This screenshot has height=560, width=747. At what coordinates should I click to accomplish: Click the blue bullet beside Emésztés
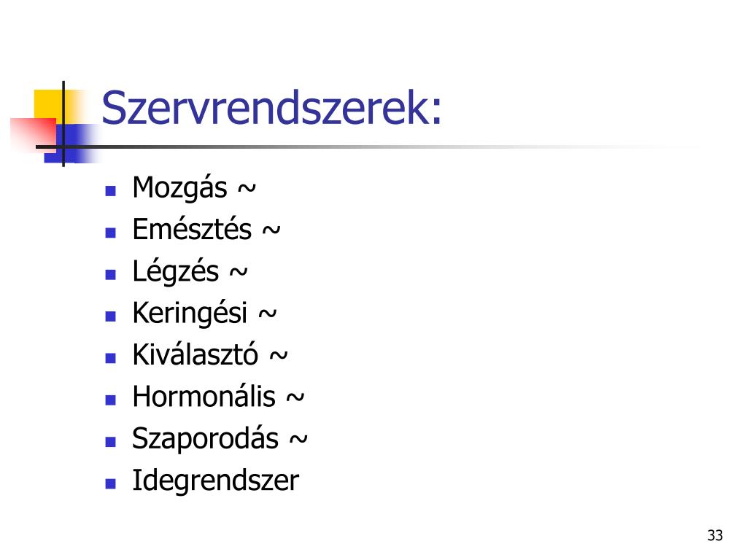point(111,233)
